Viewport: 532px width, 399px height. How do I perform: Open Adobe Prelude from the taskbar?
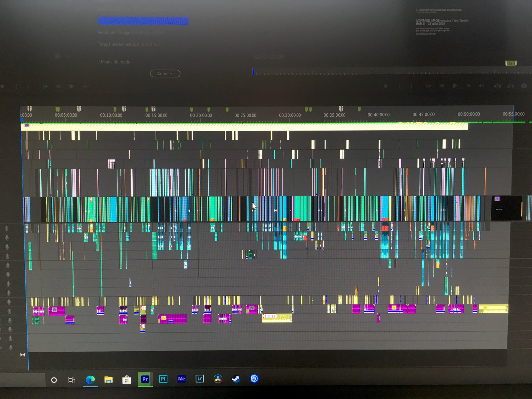click(x=163, y=379)
